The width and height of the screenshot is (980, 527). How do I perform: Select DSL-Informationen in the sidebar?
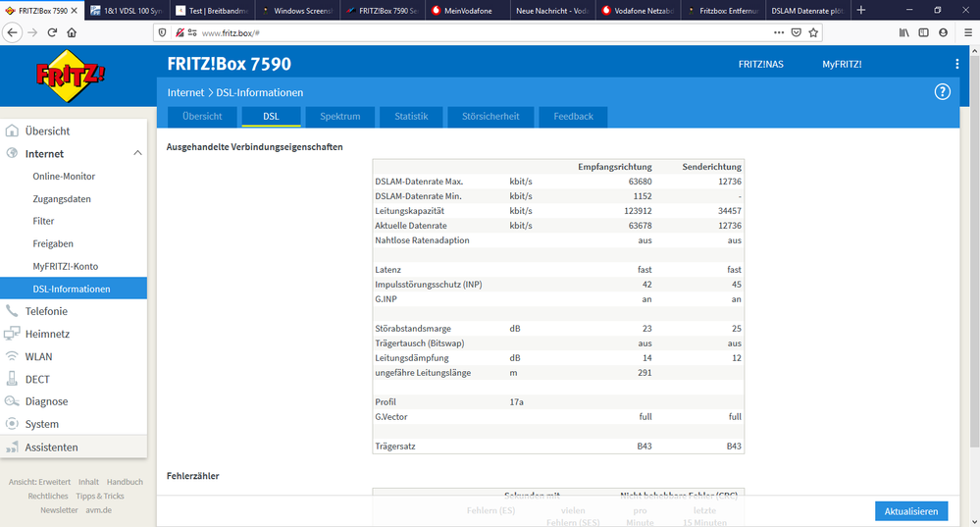pos(74,289)
